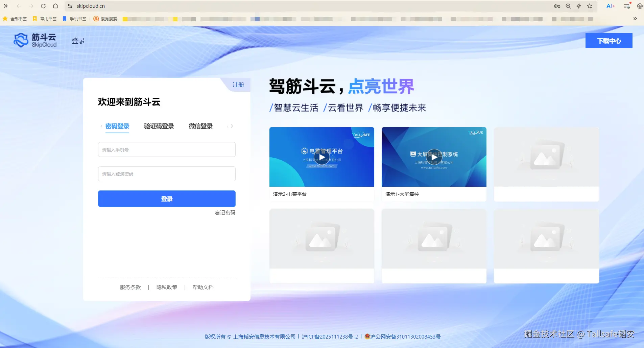This screenshot has width=644, height=348.
Task: Bookmark this page with the star icon
Action: [x=590, y=6]
